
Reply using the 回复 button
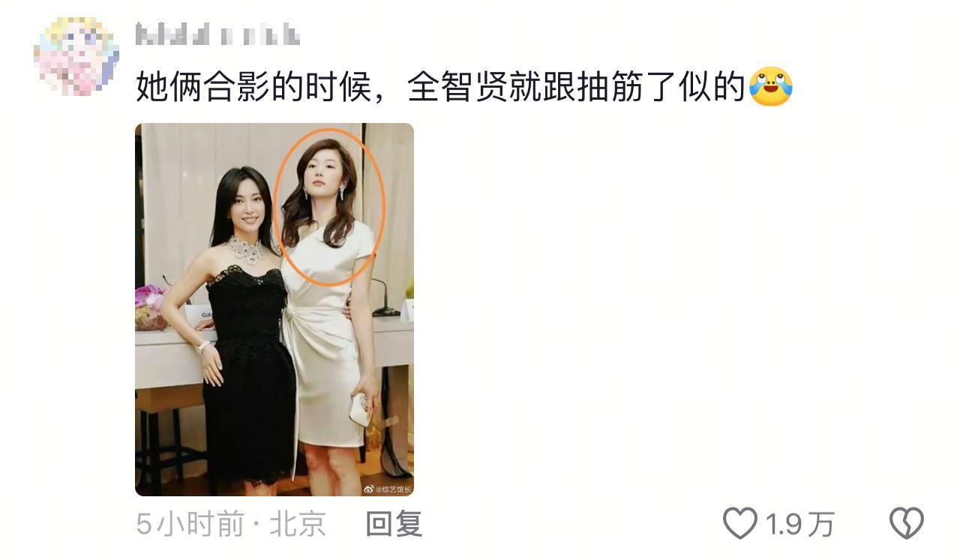[394, 524]
